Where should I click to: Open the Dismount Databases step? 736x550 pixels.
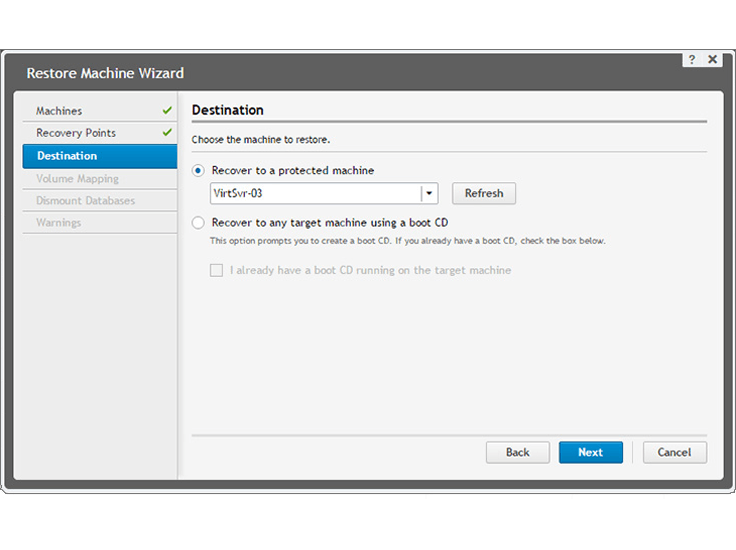85,201
